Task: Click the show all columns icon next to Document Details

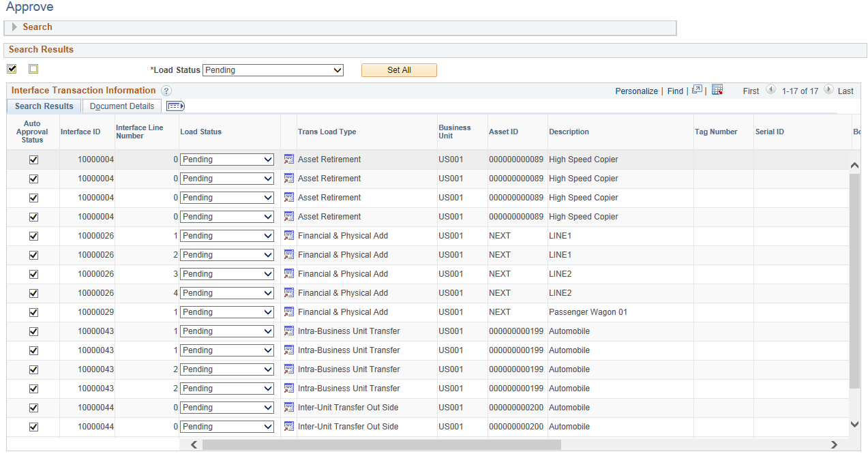Action: coord(176,106)
